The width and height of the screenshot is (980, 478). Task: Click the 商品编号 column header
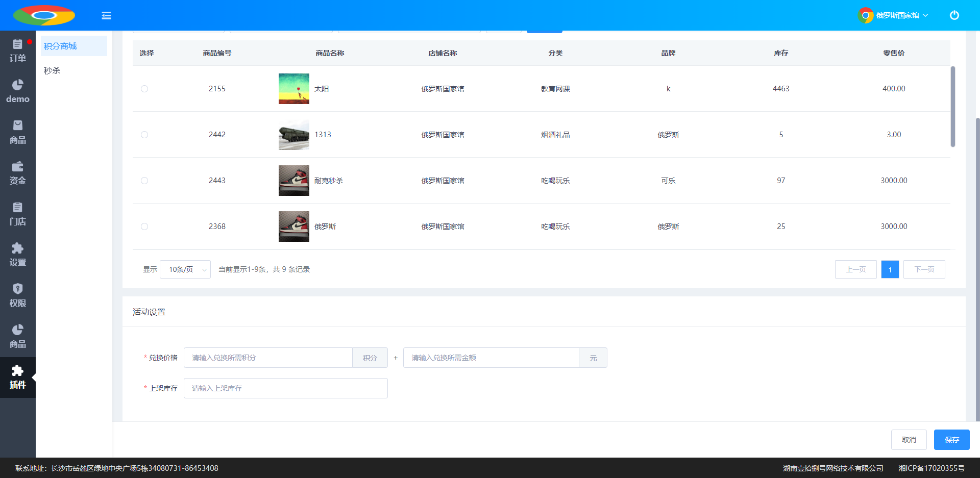tap(217, 53)
